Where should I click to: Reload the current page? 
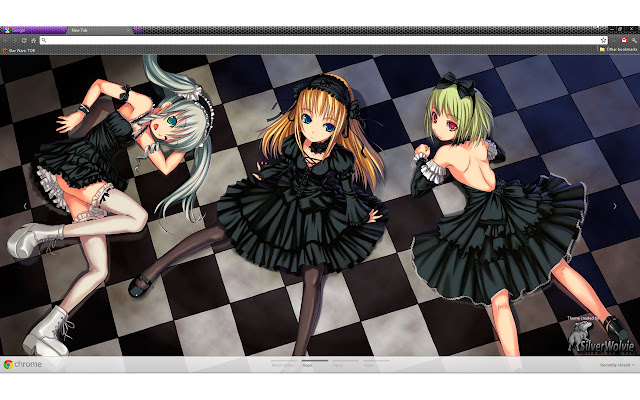click(24, 40)
